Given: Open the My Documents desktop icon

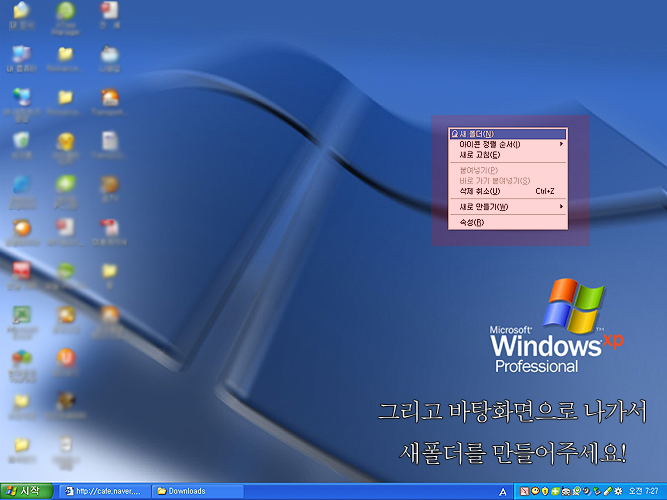Looking at the screenshot, I should coord(20,16).
